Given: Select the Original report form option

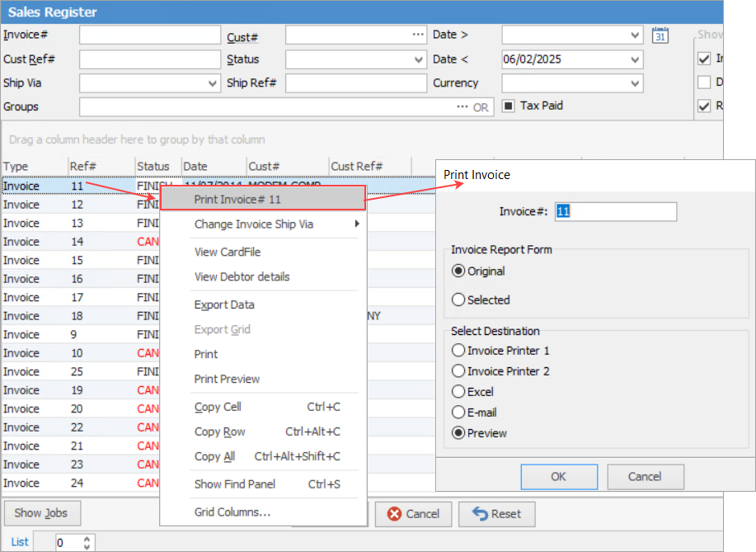Looking at the screenshot, I should tap(459, 271).
